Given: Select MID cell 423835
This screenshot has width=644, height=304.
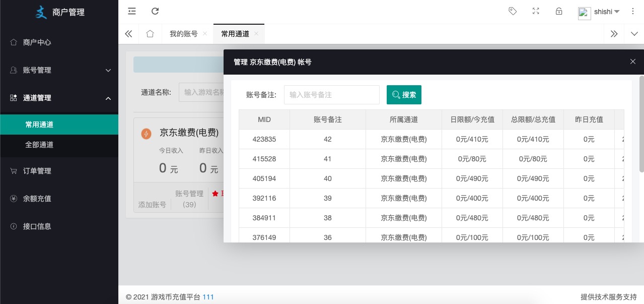Looking at the screenshot, I should click(264, 139).
